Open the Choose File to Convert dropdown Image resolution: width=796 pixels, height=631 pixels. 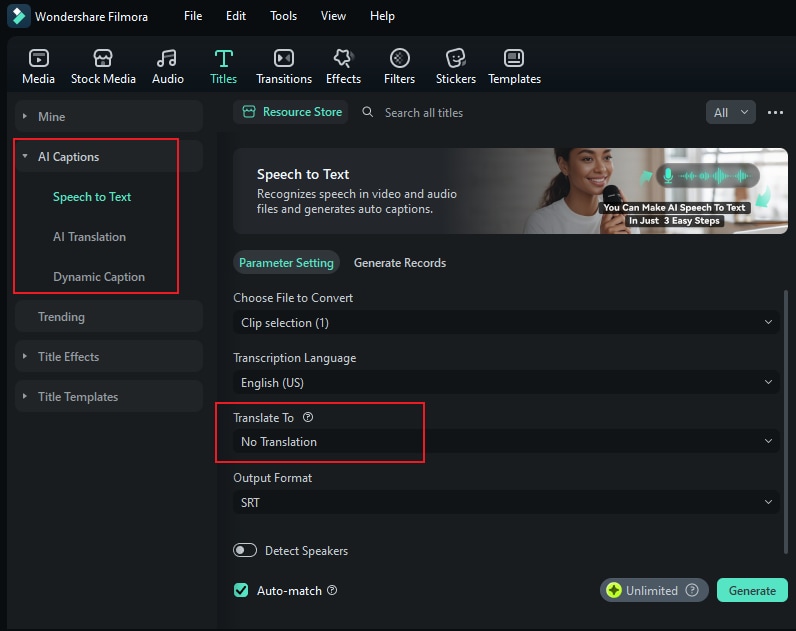tap(506, 322)
